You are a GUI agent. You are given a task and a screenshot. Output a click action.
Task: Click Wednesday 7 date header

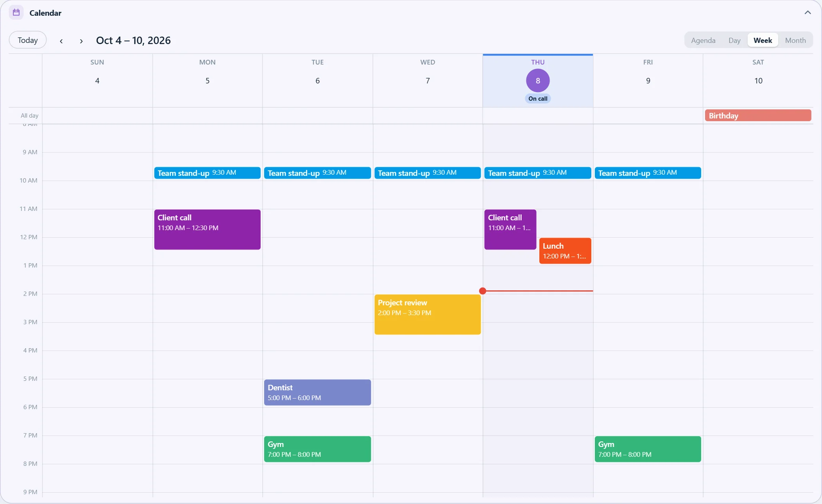pyautogui.click(x=428, y=81)
